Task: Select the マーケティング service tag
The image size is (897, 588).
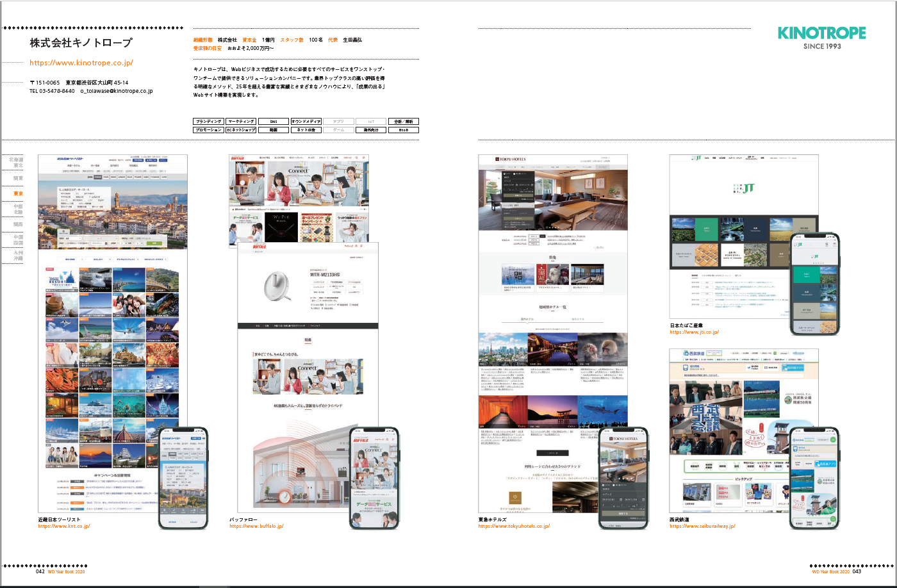Action: [x=240, y=121]
